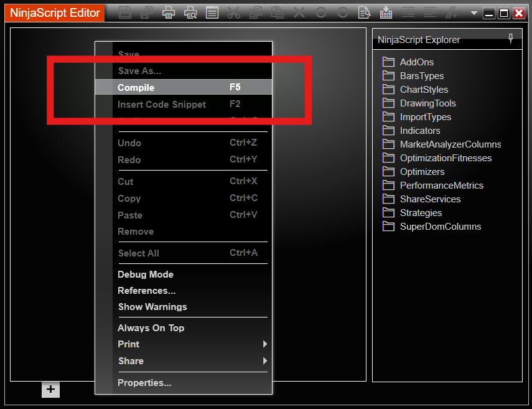Click the NinjaScript Explorer panel title
Screen dimensions: 532x409
(x=419, y=40)
